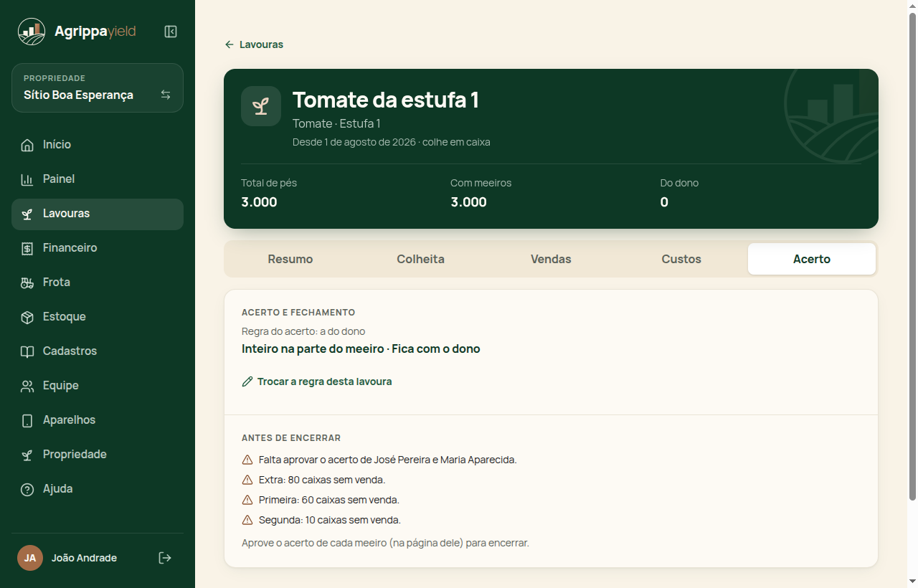Open the Vendas tab
The image size is (918, 588).
point(551,259)
